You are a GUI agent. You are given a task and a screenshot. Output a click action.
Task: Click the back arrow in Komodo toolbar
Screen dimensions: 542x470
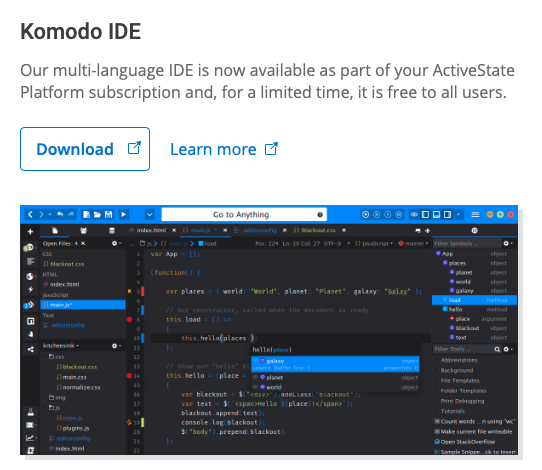(x=30, y=215)
